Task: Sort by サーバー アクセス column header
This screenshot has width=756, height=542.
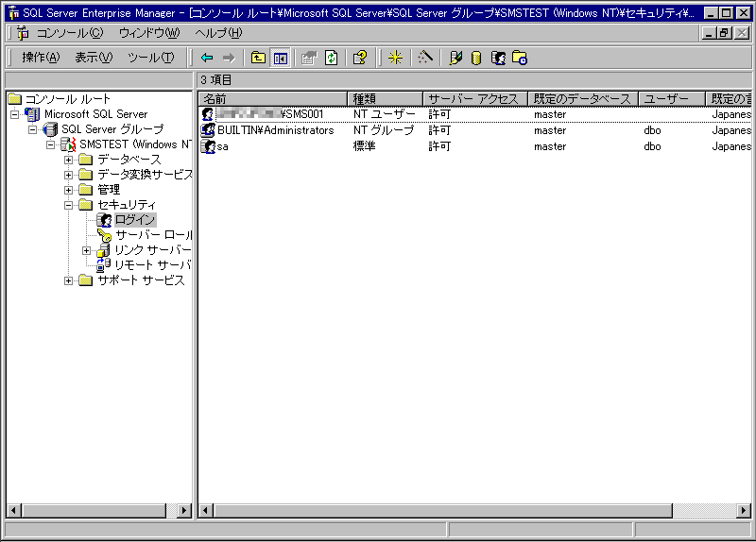Action: 475,99
